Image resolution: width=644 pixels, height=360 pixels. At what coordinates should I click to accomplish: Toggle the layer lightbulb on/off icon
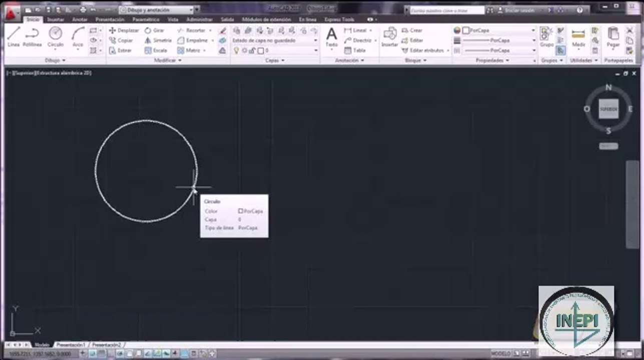pyautogui.click(x=236, y=50)
